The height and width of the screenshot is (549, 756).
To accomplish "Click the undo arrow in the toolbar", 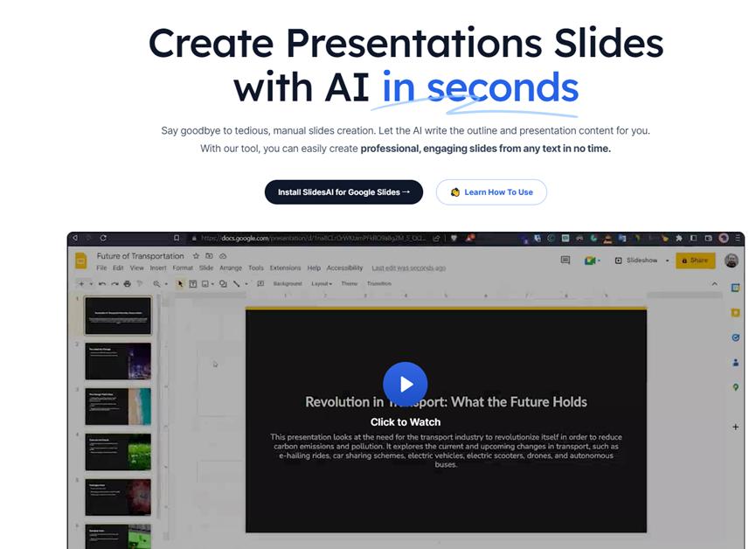I will click(x=102, y=284).
